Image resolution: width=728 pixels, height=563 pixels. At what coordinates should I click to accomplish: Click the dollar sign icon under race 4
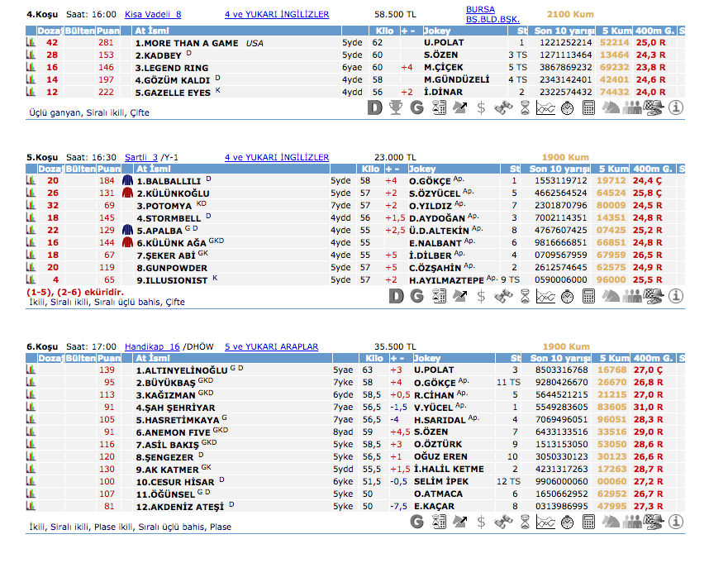point(482,107)
